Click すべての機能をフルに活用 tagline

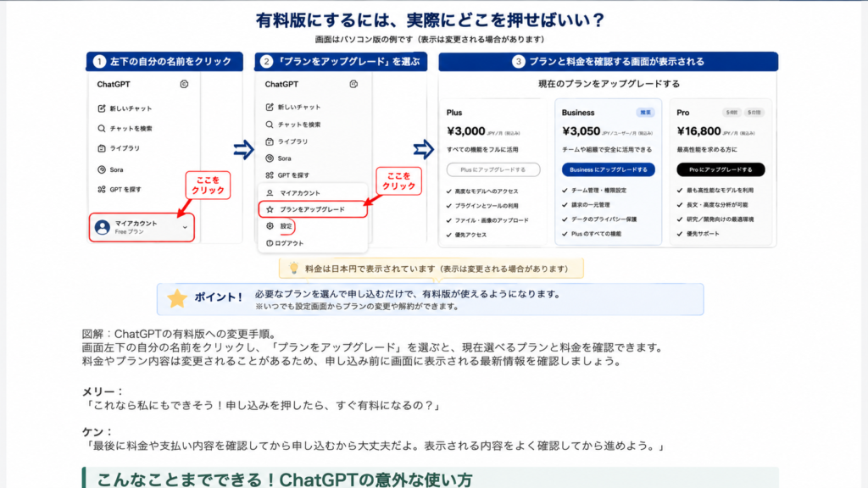coord(482,149)
